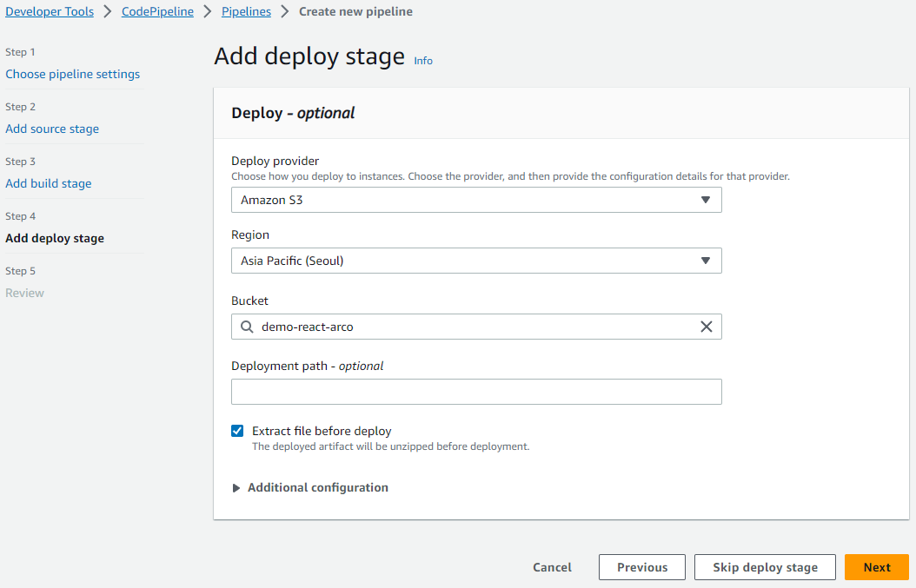Click Skip deploy stage button
This screenshot has width=916, height=588.
765,567
